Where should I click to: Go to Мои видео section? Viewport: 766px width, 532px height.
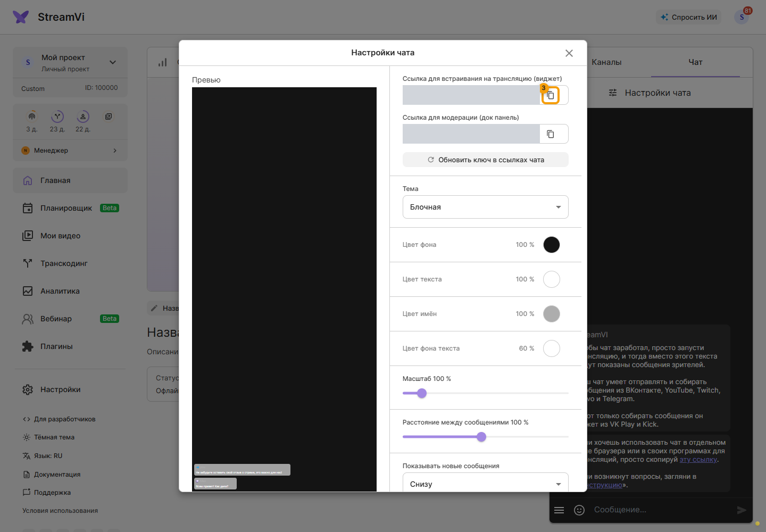70,236
